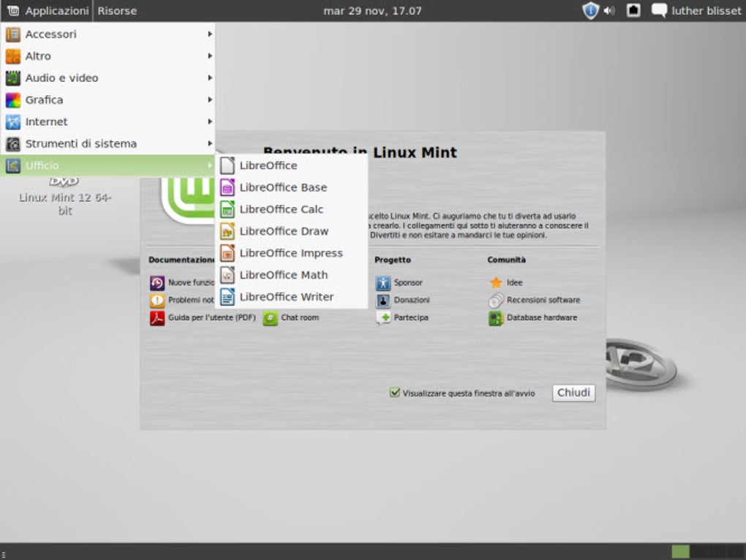
Task: Open the Chat room link
Action: [x=300, y=317]
